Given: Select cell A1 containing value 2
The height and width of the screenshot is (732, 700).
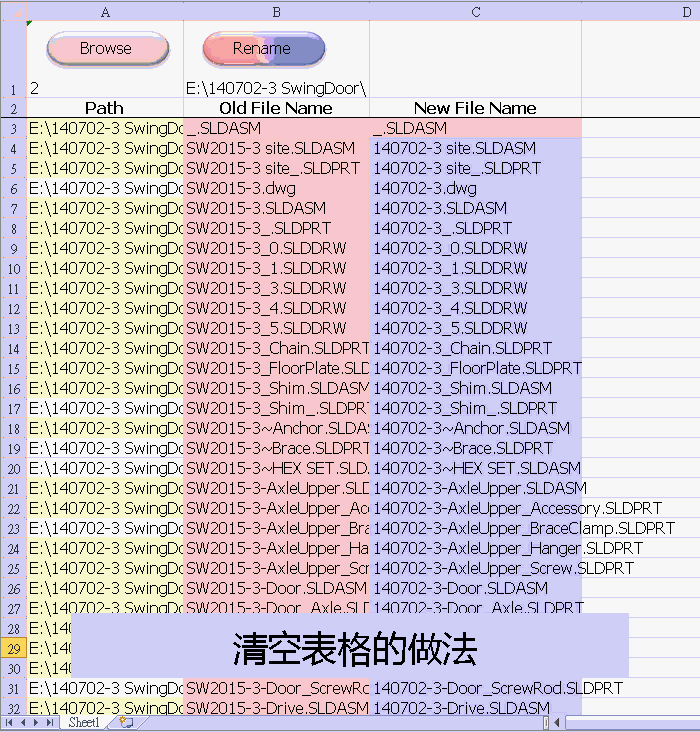Looking at the screenshot, I should pos(105,59).
